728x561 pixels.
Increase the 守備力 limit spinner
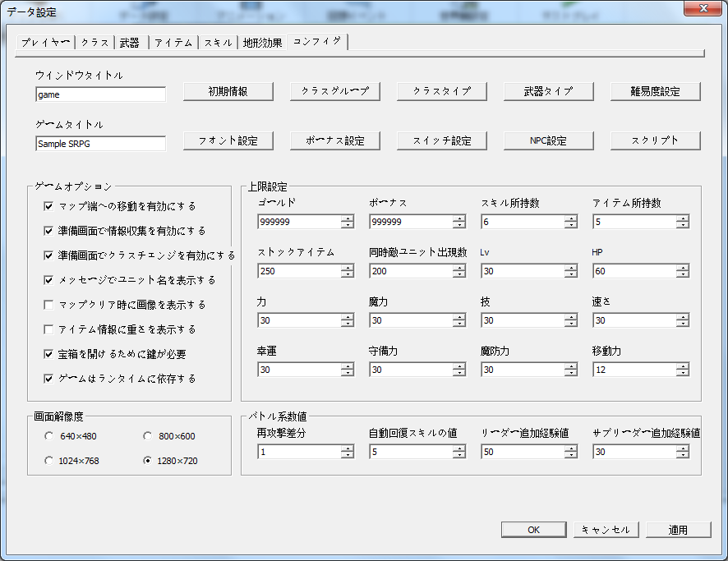point(459,366)
